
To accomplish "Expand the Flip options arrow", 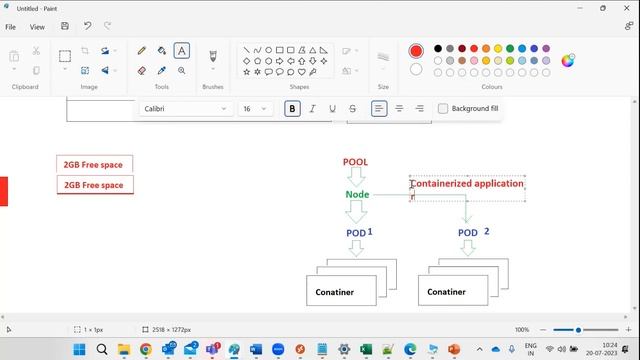I will (115, 70).
